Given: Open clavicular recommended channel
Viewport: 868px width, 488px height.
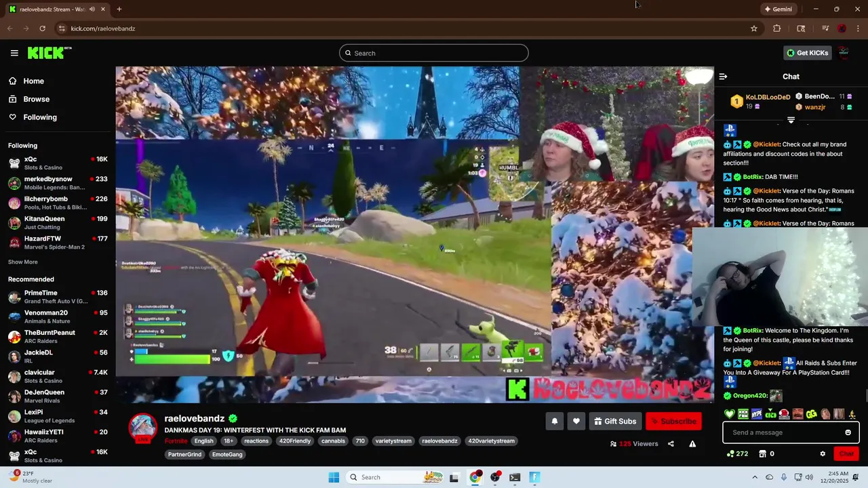Looking at the screenshot, I should coord(58,376).
